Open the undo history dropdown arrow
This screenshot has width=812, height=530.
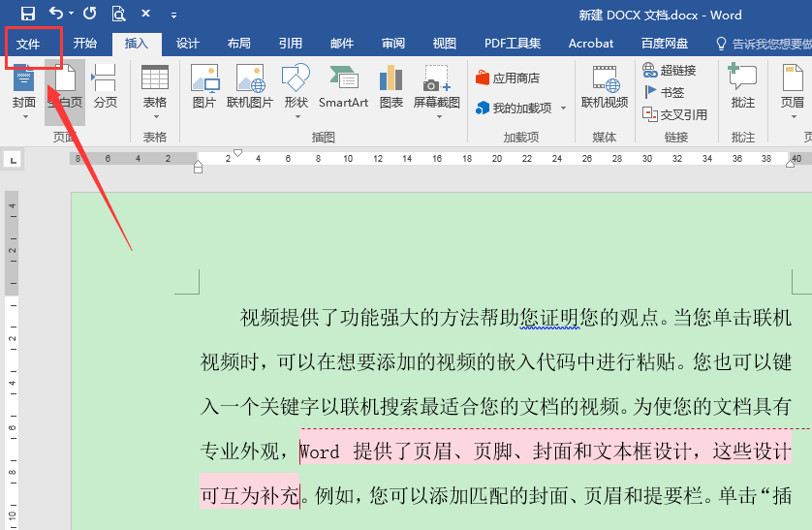point(71,14)
